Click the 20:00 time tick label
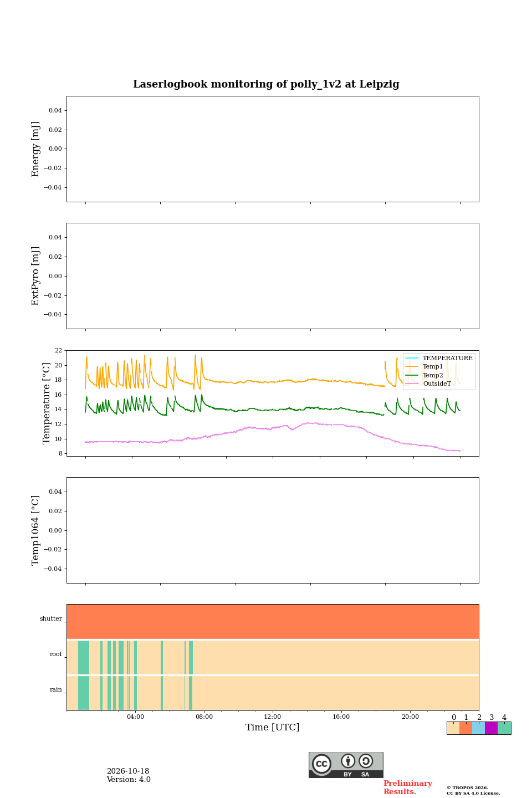This screenshot has width=532, height=798. [x=410, y=717]
